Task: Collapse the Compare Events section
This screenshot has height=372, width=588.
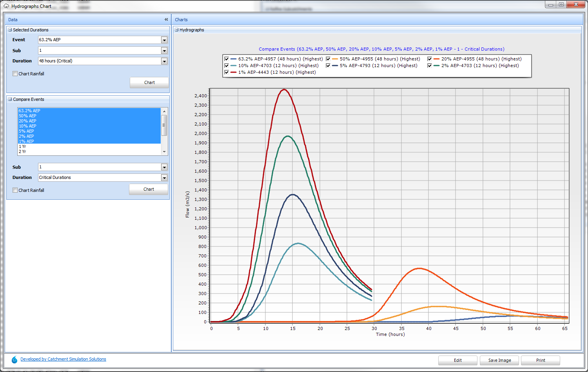Action: [10, 99]
